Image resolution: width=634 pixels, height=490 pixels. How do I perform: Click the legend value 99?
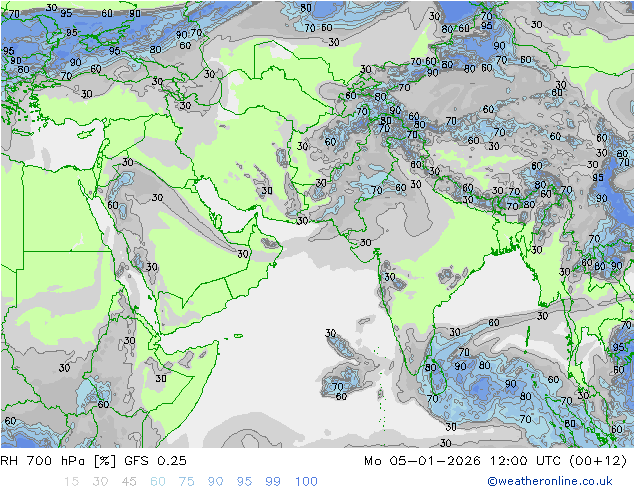click(x=273, y=482)
